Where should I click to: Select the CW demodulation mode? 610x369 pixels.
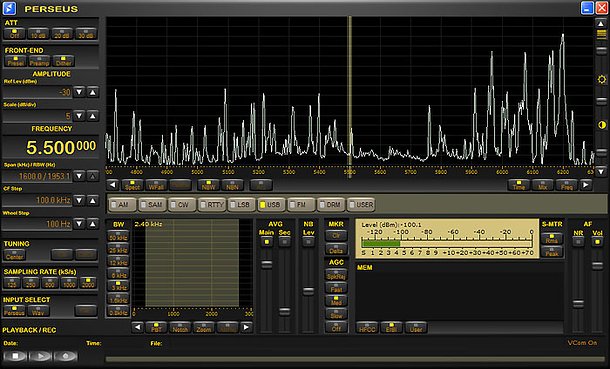(x=182, y=205)
